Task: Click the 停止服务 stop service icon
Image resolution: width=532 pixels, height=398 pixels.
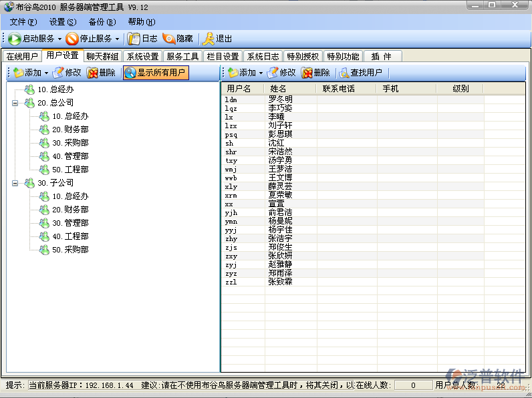Action: point(72,39)
